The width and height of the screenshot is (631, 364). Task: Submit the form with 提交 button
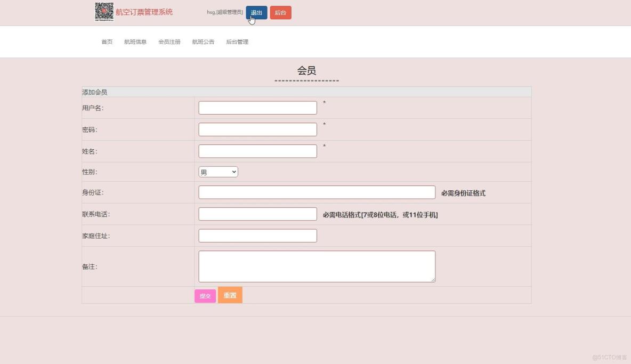click(x=205, y=295)
